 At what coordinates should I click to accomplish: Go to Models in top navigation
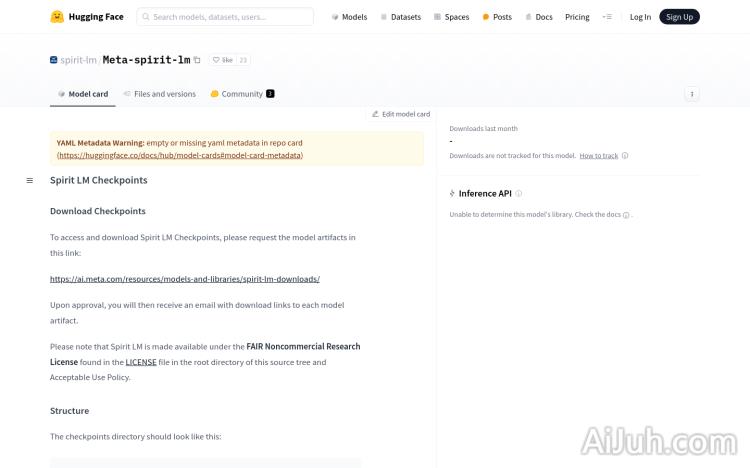pyautogui.click(x=349, y=17)
